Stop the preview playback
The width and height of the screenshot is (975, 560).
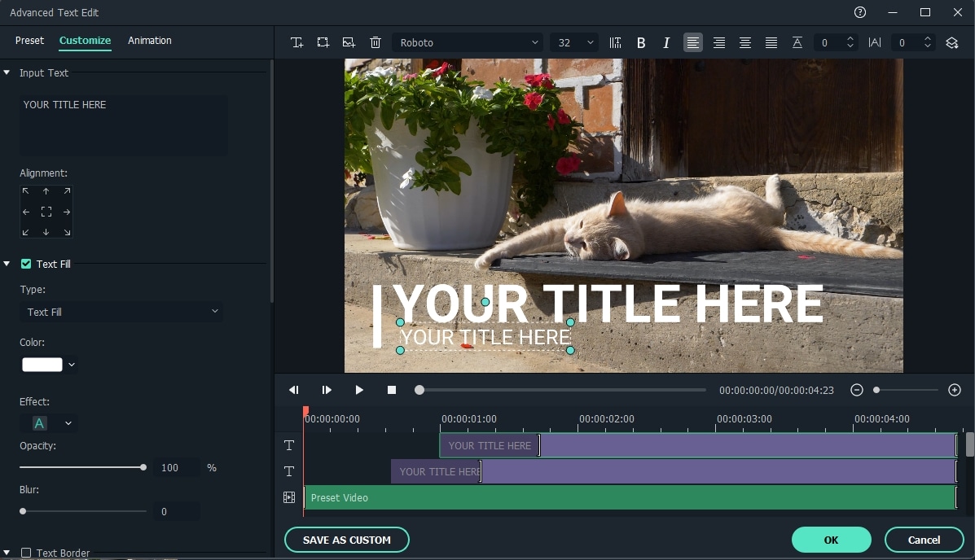pyautogui.click(x=392, y=390)
